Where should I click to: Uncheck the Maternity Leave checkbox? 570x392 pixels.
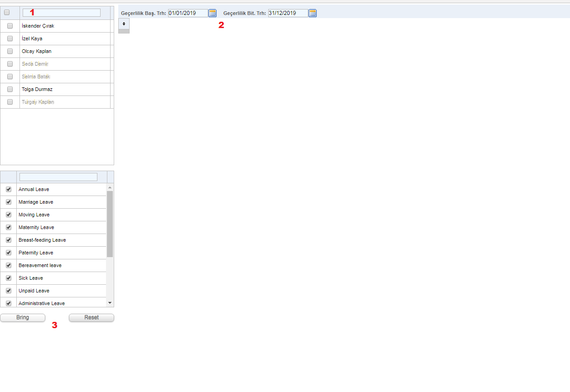click(x=8, y=227)
